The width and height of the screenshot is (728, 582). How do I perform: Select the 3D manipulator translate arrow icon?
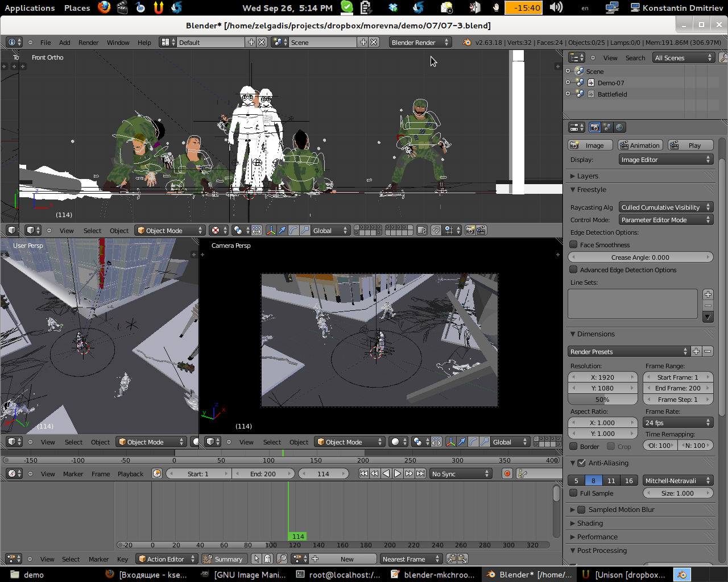pos(283,230)
